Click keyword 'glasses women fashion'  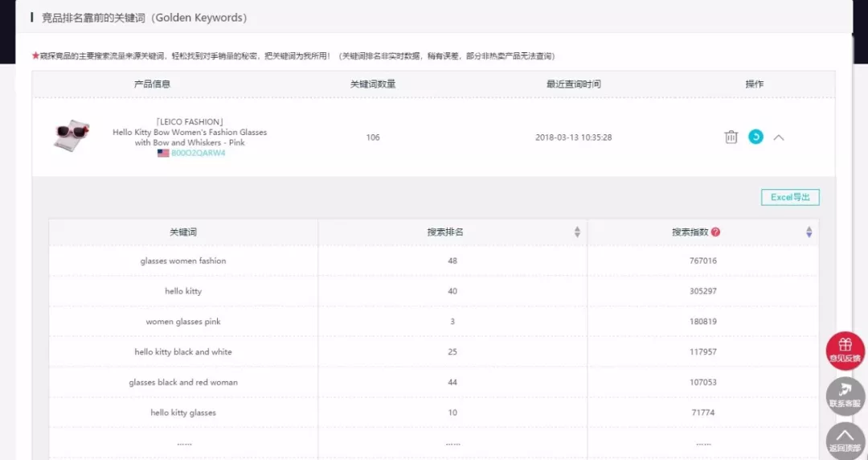tap(183, 261)
